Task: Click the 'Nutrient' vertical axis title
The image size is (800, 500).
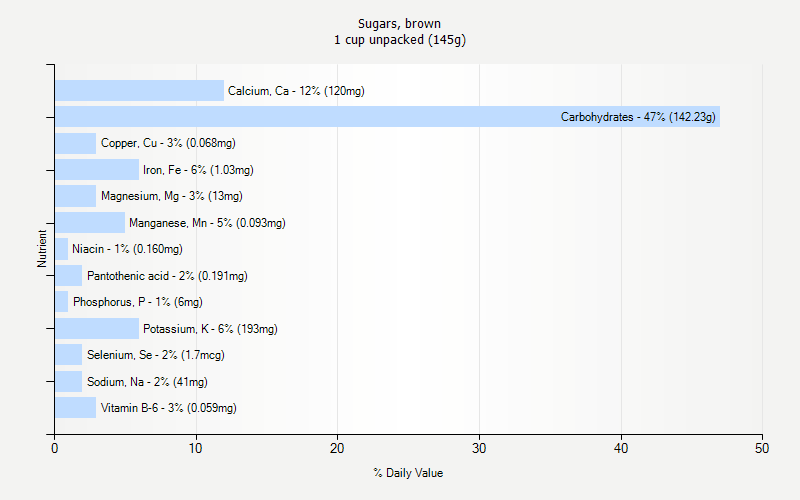Action: tap(42, 248)
